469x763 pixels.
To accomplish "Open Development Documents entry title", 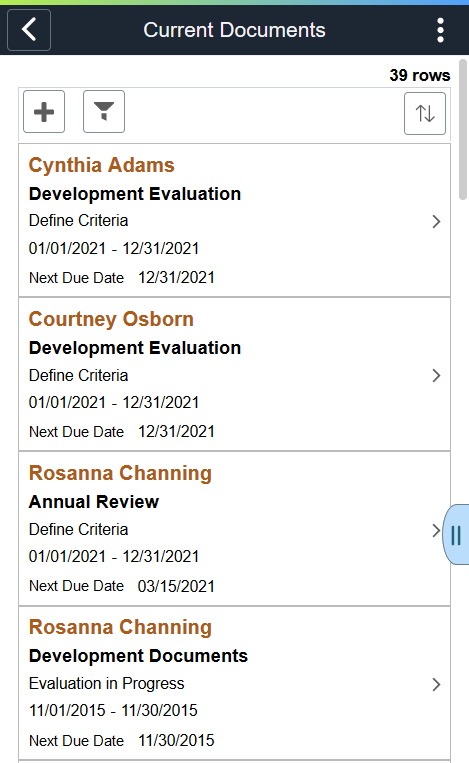I will pyautogui.click(x=138, y=656).
